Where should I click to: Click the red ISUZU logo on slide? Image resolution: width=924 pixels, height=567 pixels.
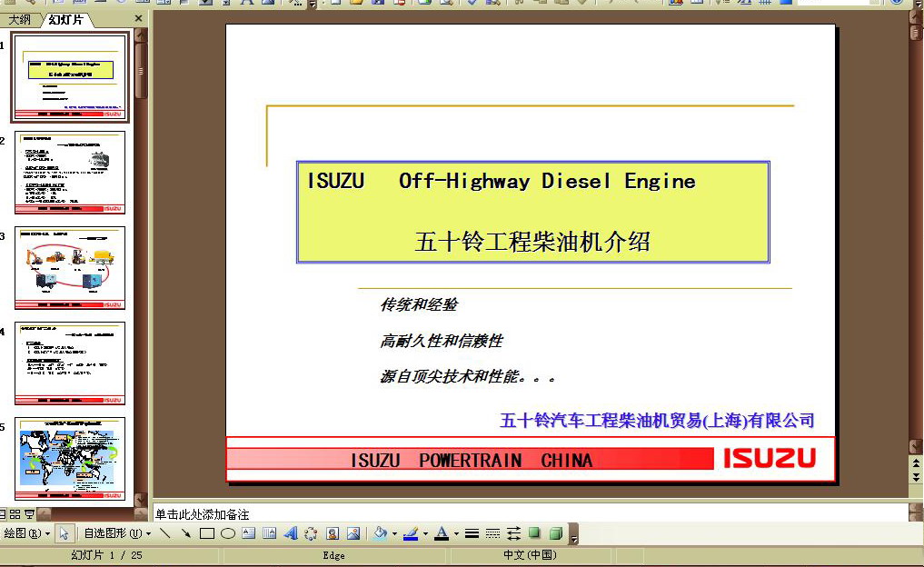(770, 458)
